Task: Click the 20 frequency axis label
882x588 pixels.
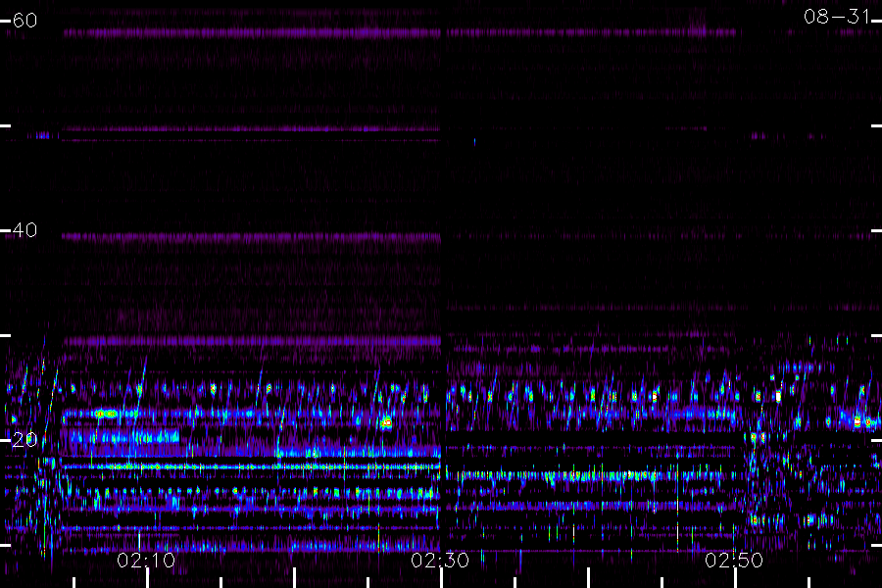Action: [24, 440]
